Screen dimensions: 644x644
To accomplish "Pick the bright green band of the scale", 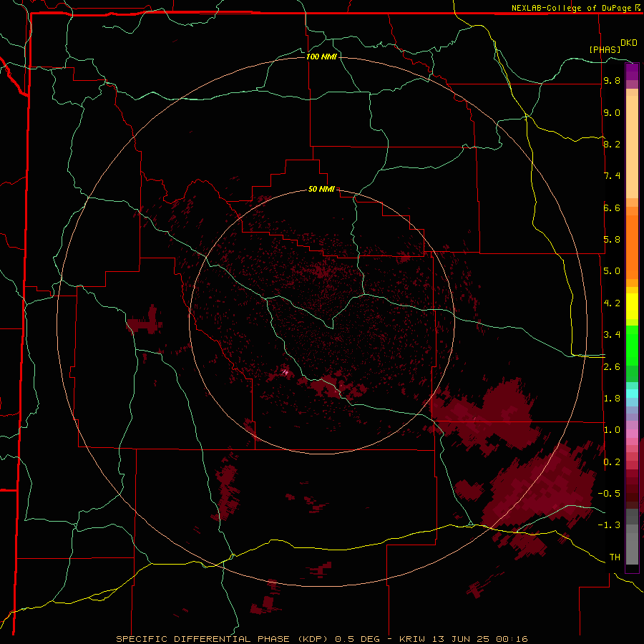I will (632, 345).
